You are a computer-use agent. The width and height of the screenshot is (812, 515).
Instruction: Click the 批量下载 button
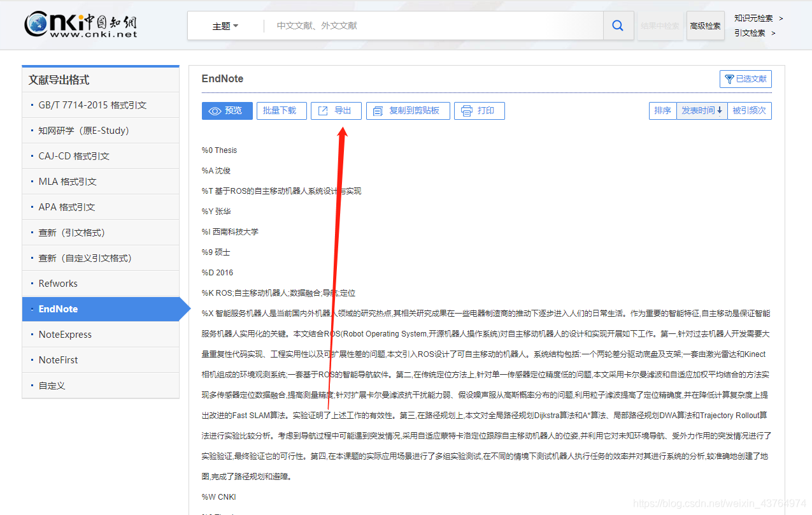(x=281, y=111)
